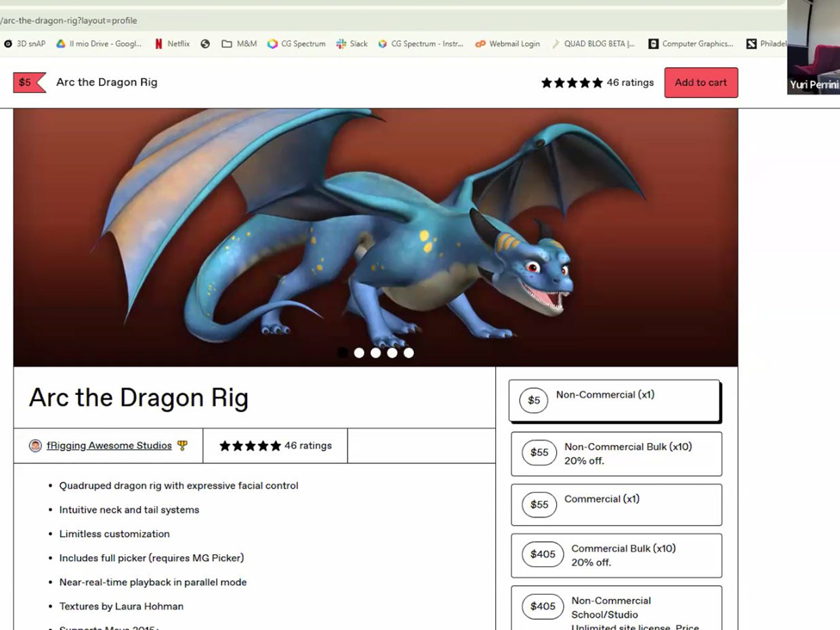Open the 3D snAP bookmark icon
This screenshot has width=840, height=630.
click(8, 44)
